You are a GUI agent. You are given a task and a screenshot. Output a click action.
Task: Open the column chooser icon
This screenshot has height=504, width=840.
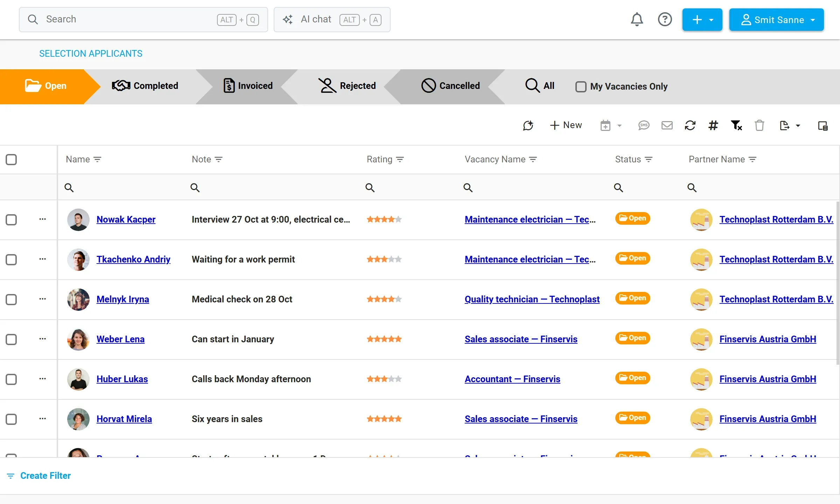coord(822,126)
